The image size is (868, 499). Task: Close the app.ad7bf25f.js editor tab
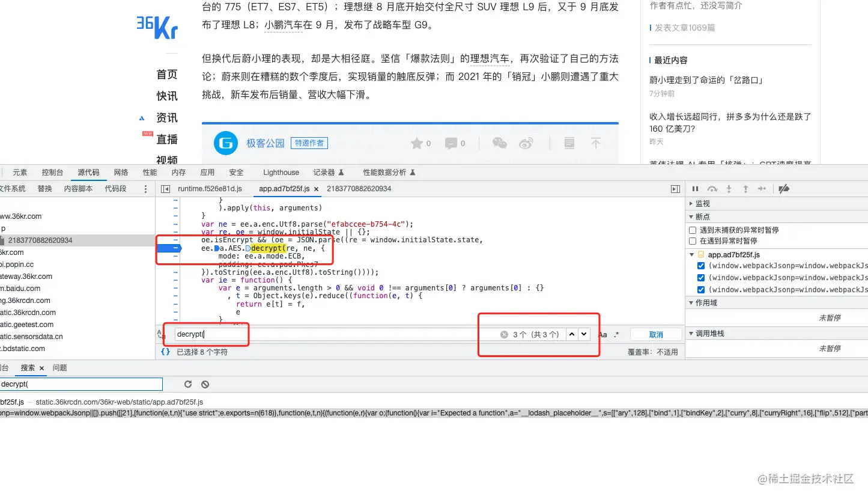[317, 189]
